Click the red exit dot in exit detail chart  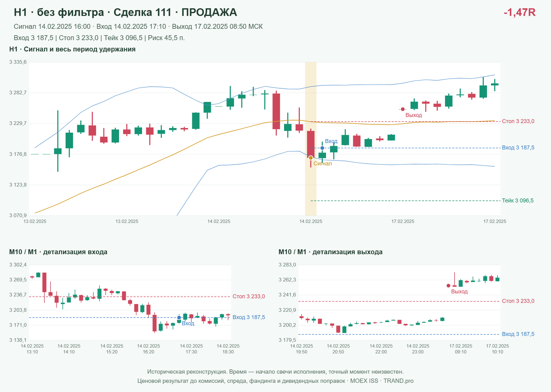point(448,286)
